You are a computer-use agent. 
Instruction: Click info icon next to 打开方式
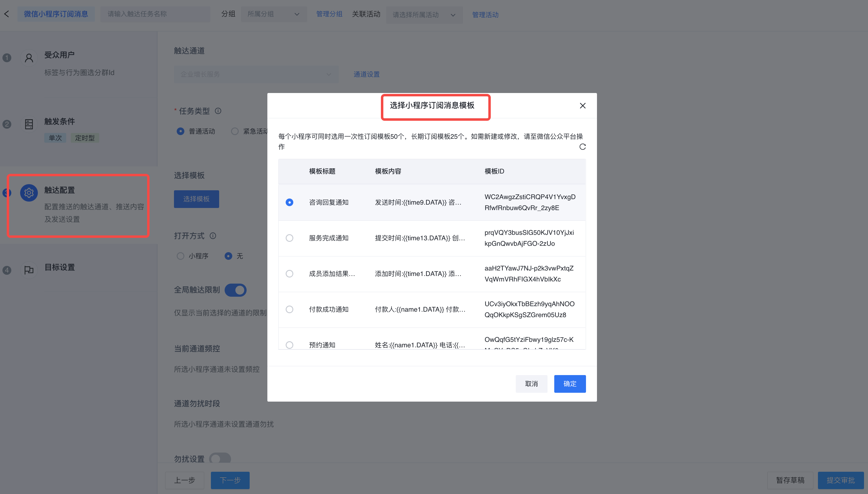point(213,236)
